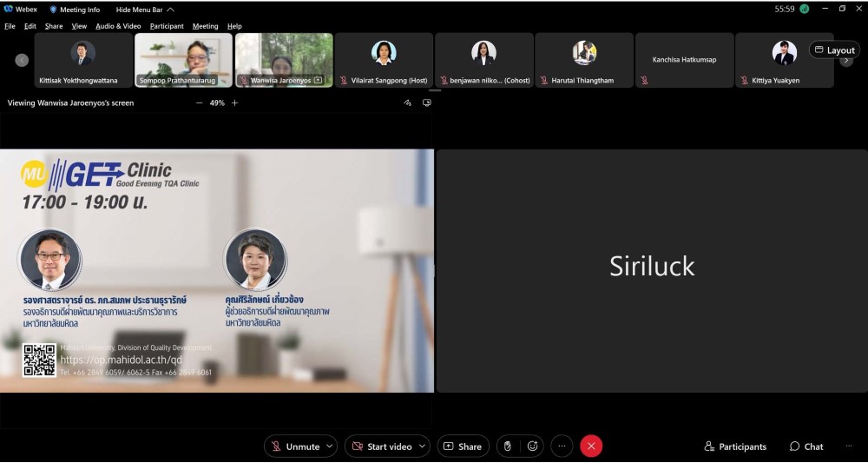Open the reactions emoji picker
Screen dimensions: 868x463
tap(532, 446)
